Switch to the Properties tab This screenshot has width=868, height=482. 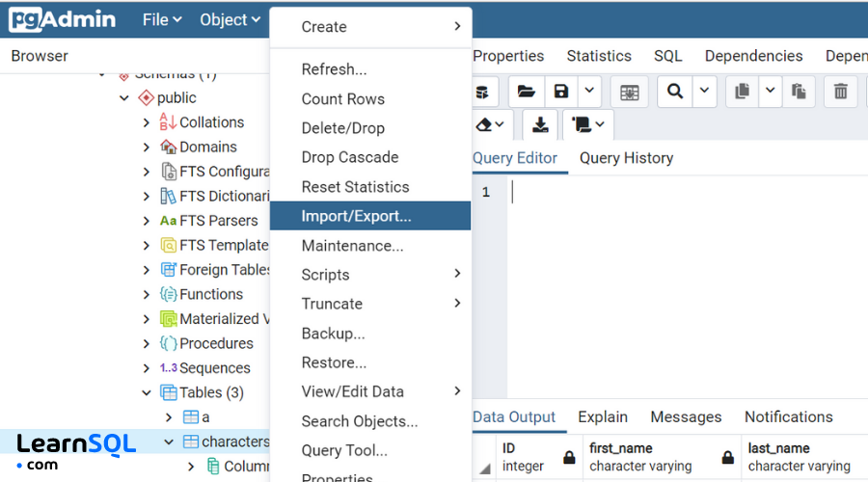click(508, 56)
